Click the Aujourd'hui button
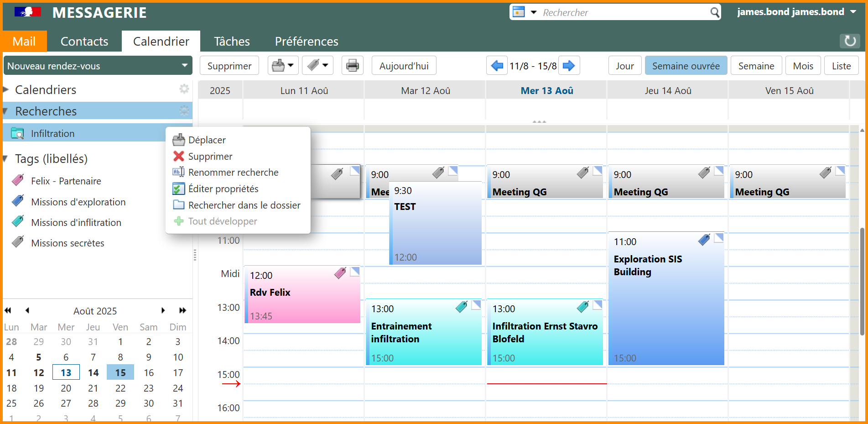 pyautogui.click(x=404, y=66)
